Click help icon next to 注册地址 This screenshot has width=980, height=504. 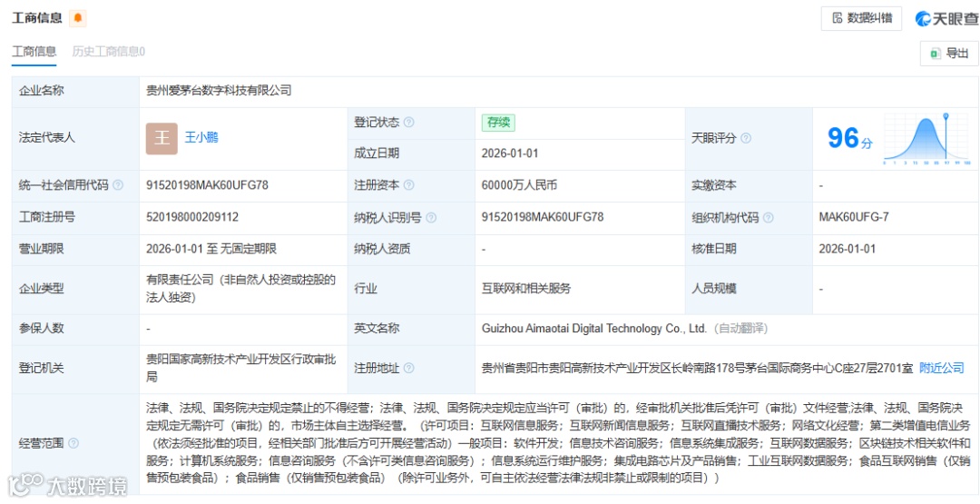(x=408, y=369)
